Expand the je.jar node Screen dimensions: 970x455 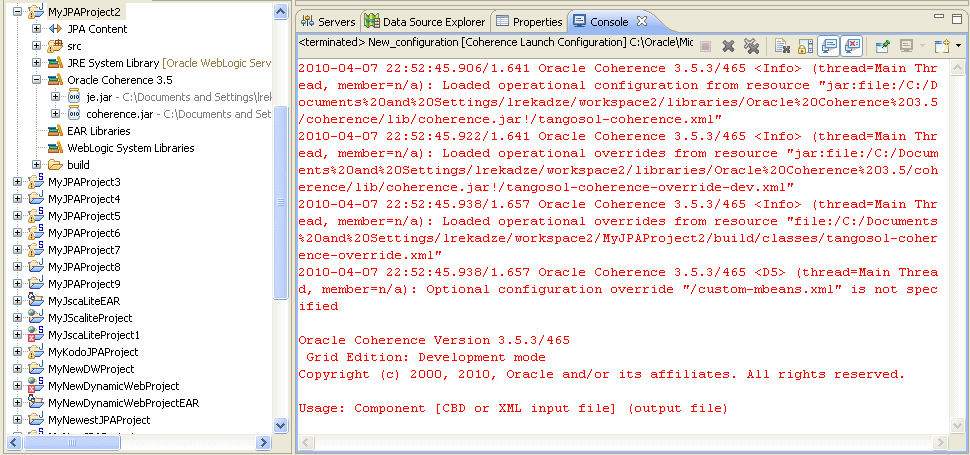[56, 97]
